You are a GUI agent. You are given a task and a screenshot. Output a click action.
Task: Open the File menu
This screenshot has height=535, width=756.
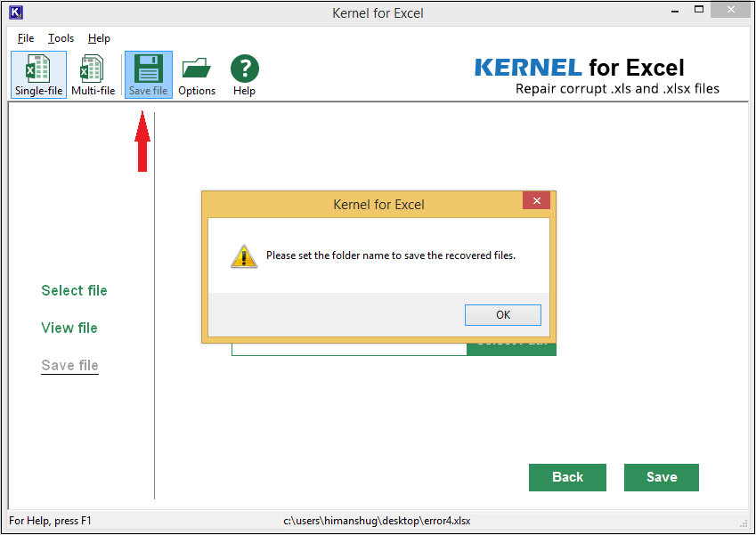tap(26, 38)
